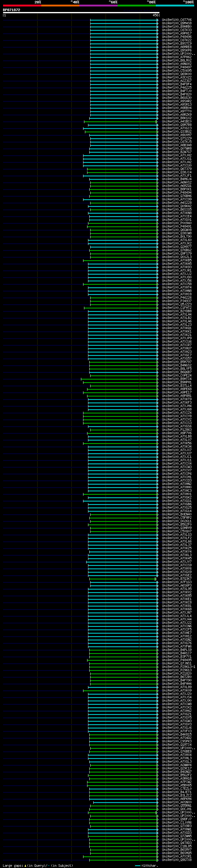Screen dimensions: 197x868
Task: Open hit UniRef100_Q9M4S8
Action: pyautogui.click(x=176, y=23)
